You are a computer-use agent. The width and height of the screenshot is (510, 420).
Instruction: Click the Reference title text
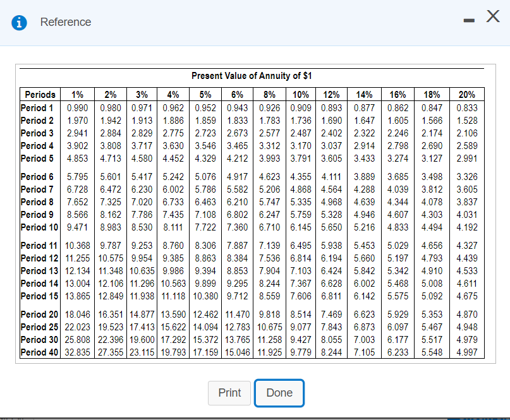tap(66, 21)
